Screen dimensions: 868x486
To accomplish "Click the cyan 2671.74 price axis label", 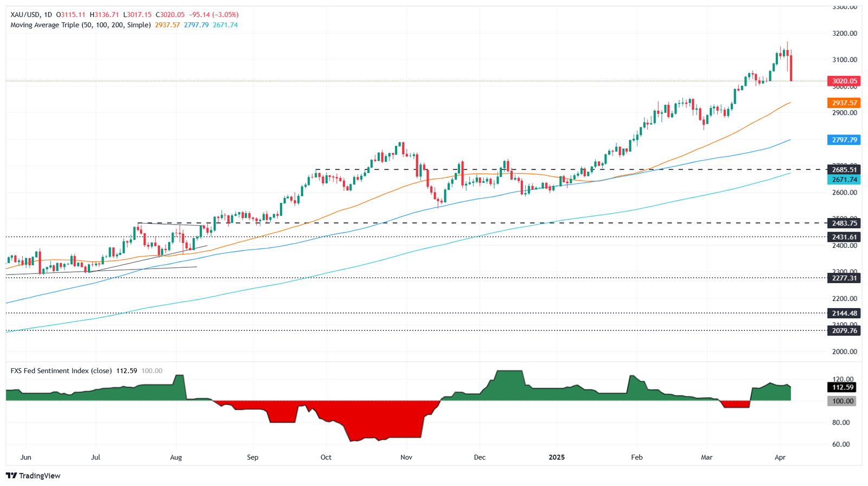I will click(844, 180).
